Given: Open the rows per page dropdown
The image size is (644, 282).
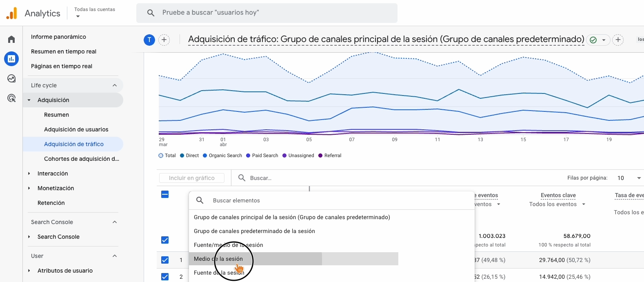Looking at the screenshot, I should [x=629, y=178].
